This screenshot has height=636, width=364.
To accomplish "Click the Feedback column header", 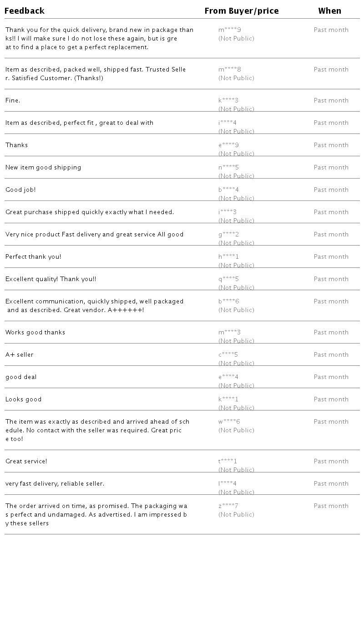I will pos(25,11).
